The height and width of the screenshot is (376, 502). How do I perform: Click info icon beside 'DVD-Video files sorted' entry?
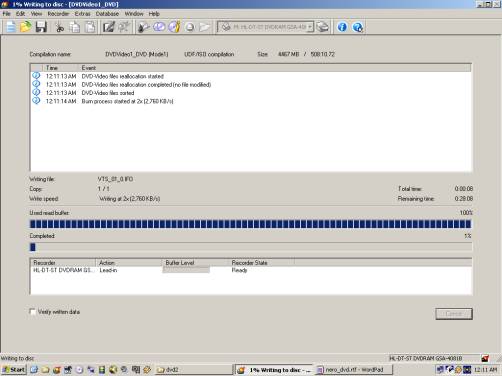pyautogui.click(x=36, y=92)
